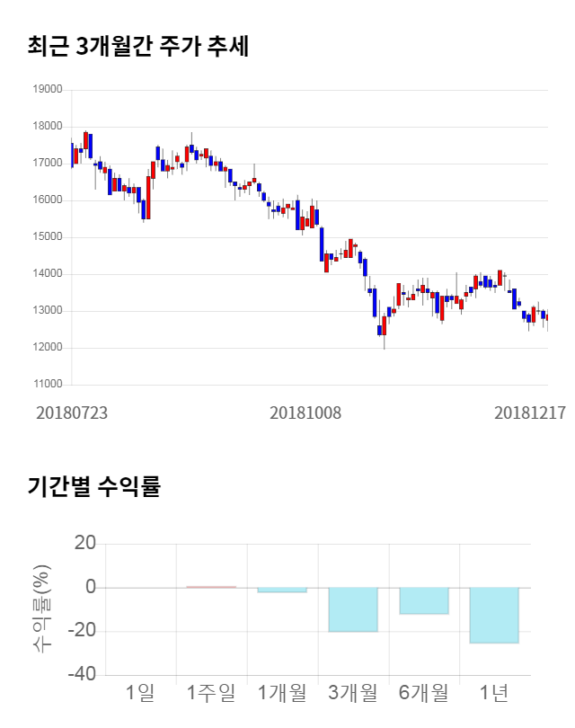Select the 20181008 date label

(x=305, y=413)
